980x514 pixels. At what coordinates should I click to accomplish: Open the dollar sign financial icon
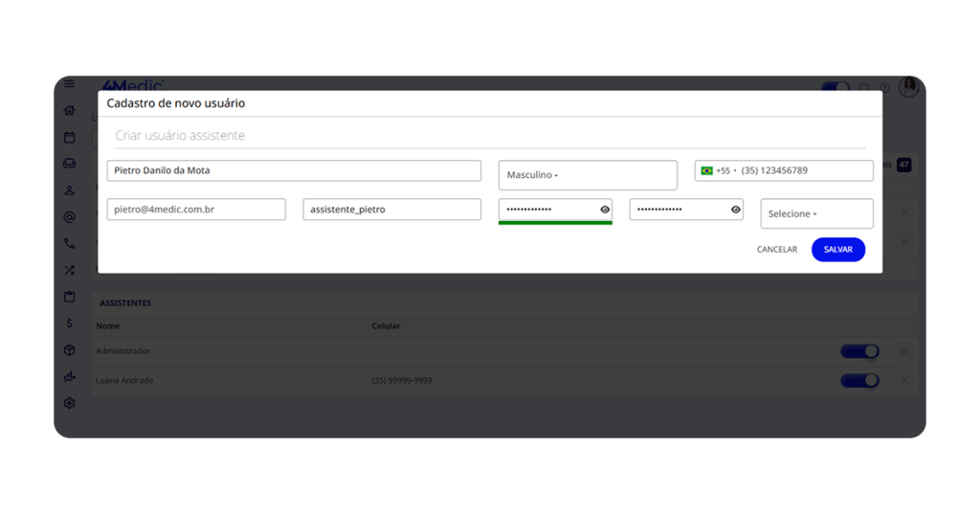69,324
